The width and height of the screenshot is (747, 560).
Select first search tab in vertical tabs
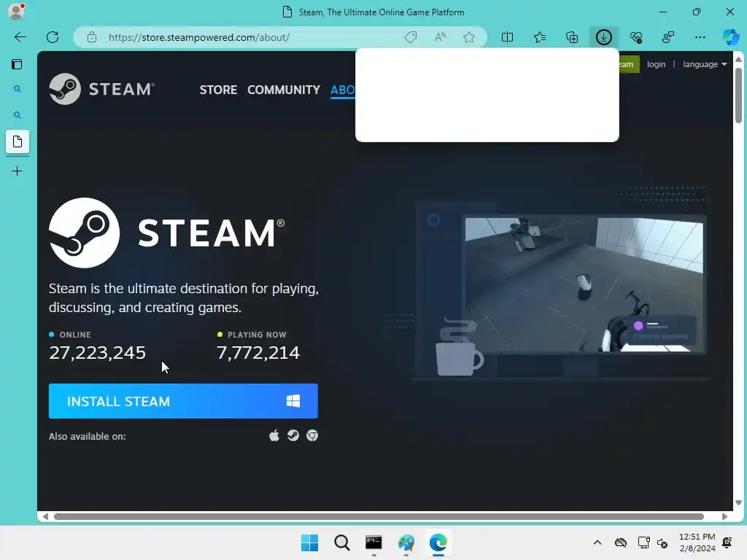tap(18, 89)
